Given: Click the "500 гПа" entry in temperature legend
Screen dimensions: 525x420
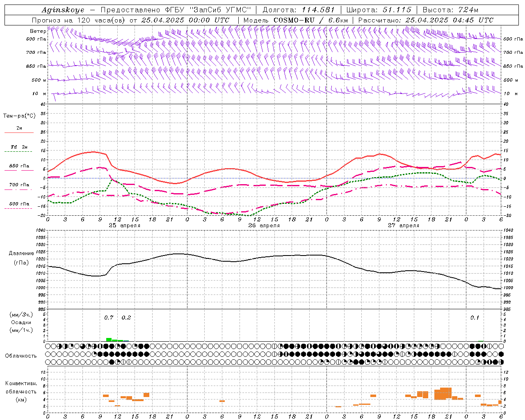Looking at the screenshot, I should [19, 204].
